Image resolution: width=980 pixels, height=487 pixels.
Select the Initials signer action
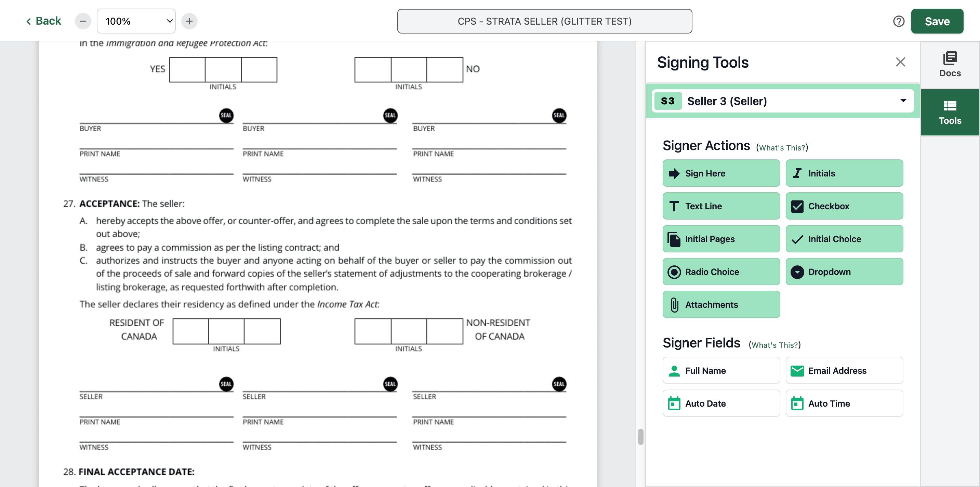coord(844,173)
